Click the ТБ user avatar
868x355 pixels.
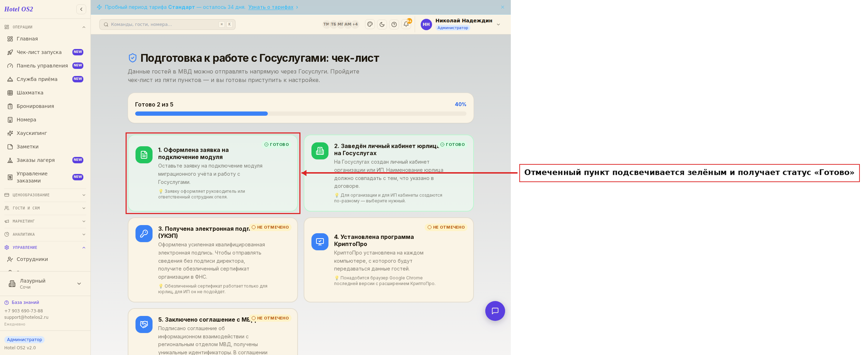333,24
